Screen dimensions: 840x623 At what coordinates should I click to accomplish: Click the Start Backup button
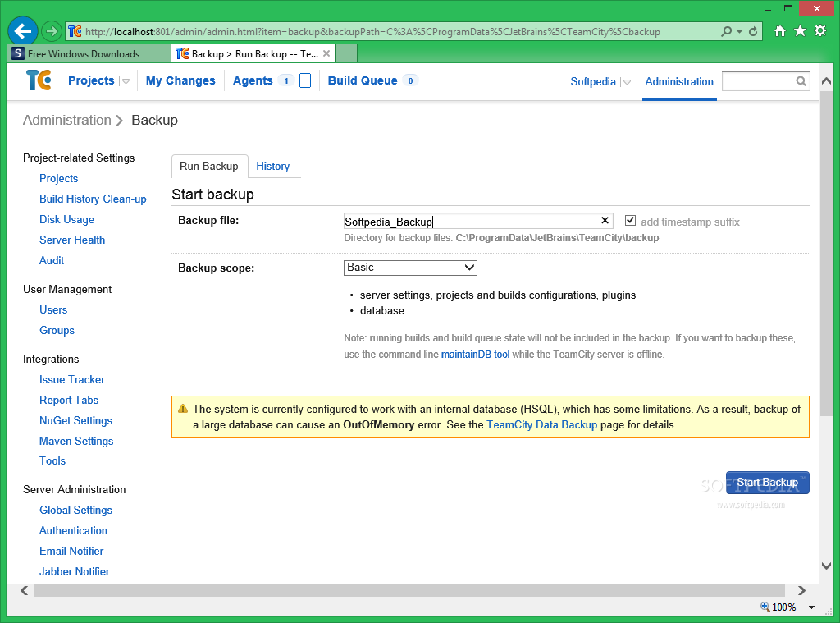pos(767,483)
